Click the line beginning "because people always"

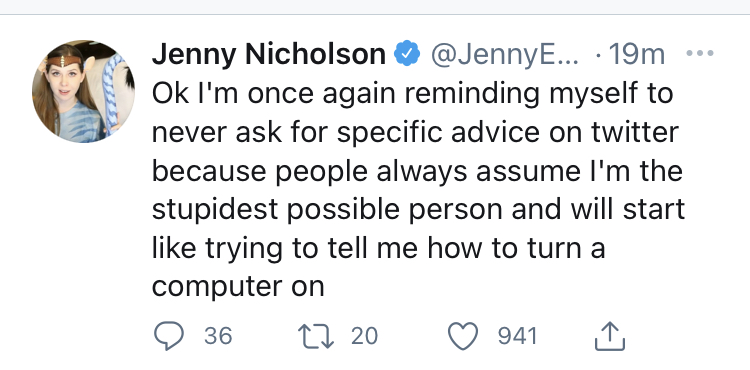(417, 171)
